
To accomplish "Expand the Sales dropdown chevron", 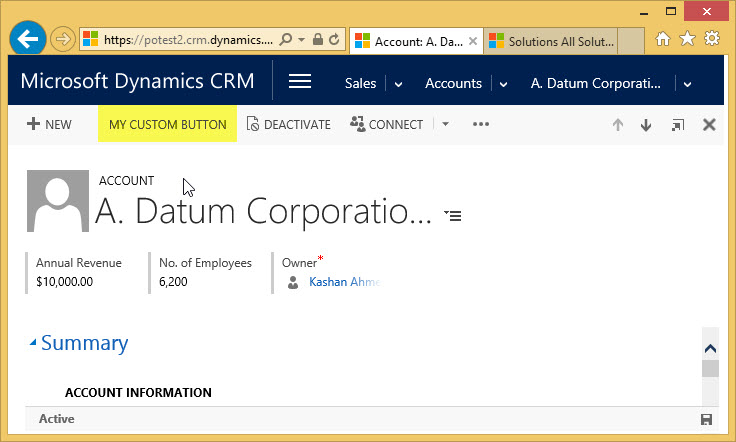I will coord(399,84).
